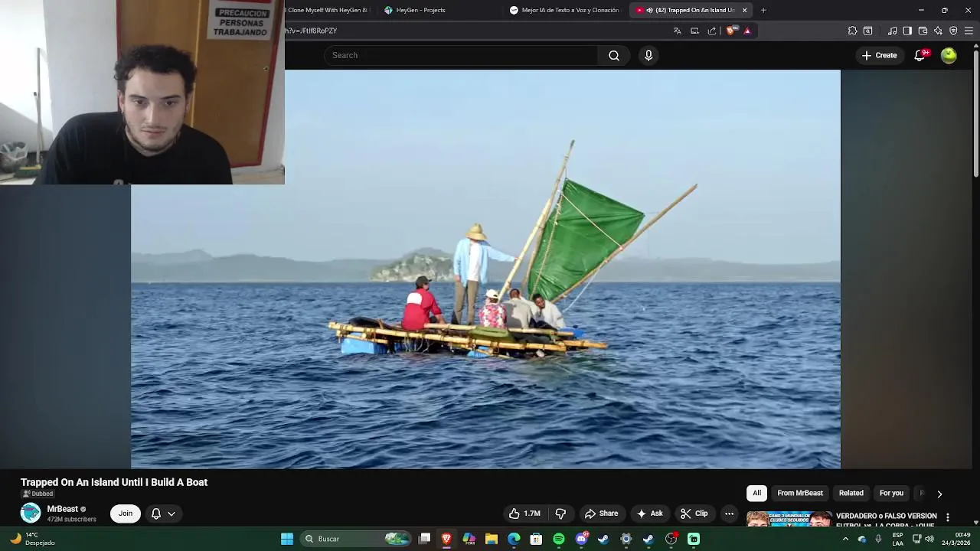The image size is (980, 551).
Task: Click the Clip scissors button
Action: tap(694, 514)
